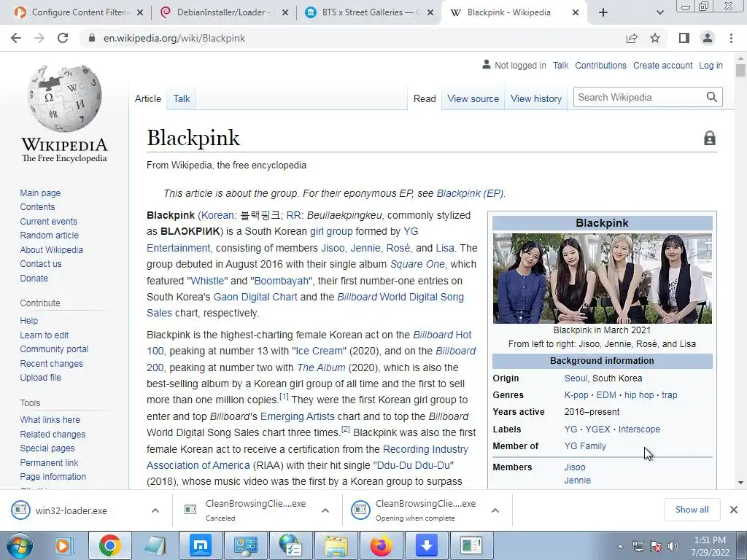This screenshot has width=747, height=560.
Task: Open the Recent changes sidebar link
Action: pos(52,363)
